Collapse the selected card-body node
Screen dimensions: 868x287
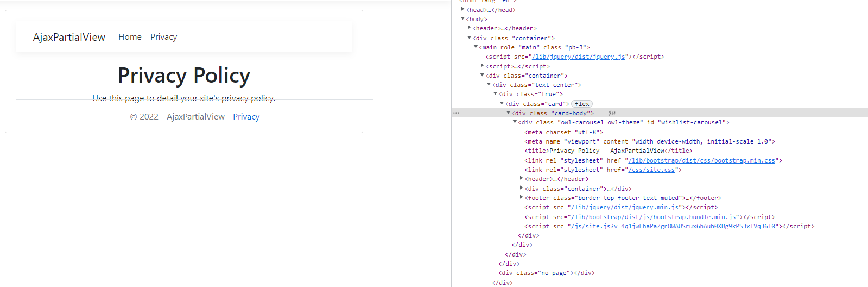click(509, 113)
